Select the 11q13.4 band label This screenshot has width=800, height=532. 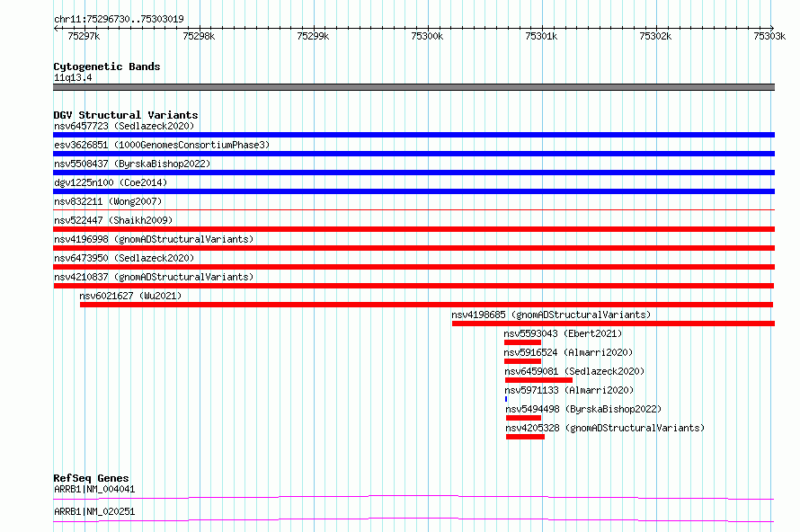tap(73, 77)
